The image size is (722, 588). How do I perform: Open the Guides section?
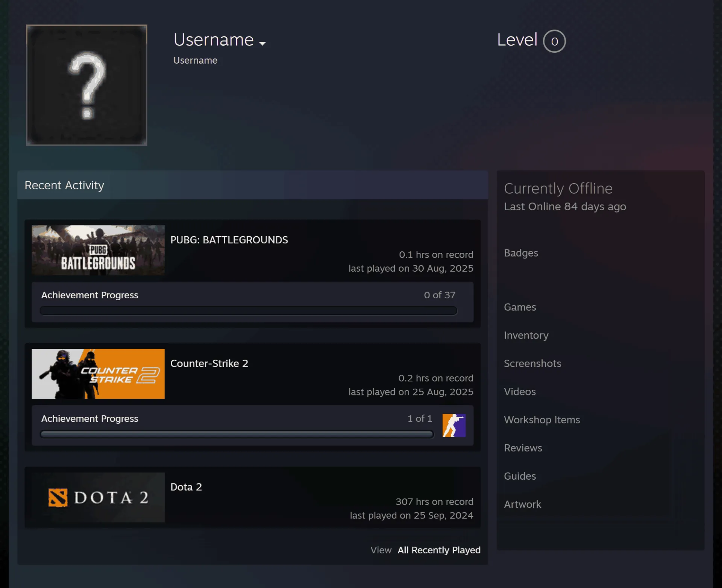pos(520,476)
